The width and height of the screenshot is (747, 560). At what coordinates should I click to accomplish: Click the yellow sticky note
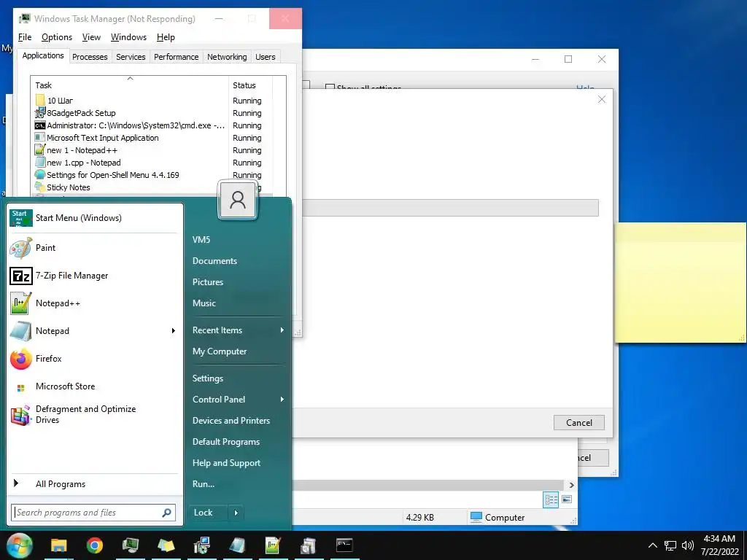click(681, 282)
